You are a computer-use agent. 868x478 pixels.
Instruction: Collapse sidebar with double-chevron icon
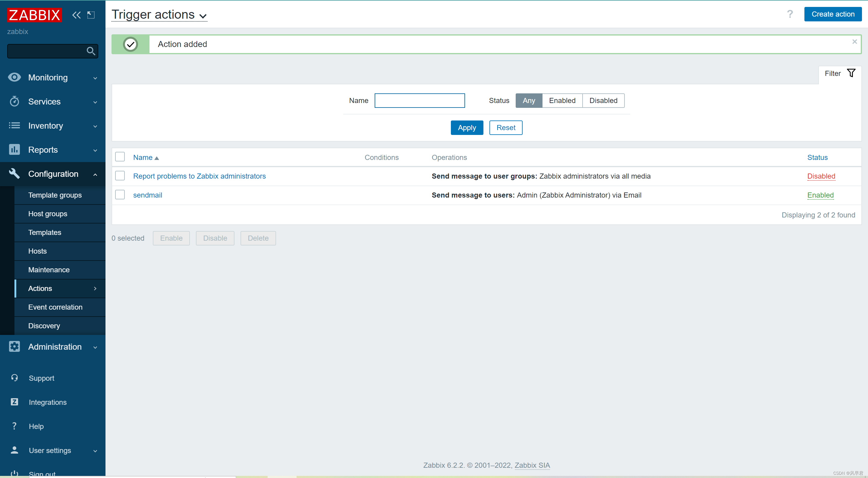tap(77, 15)
